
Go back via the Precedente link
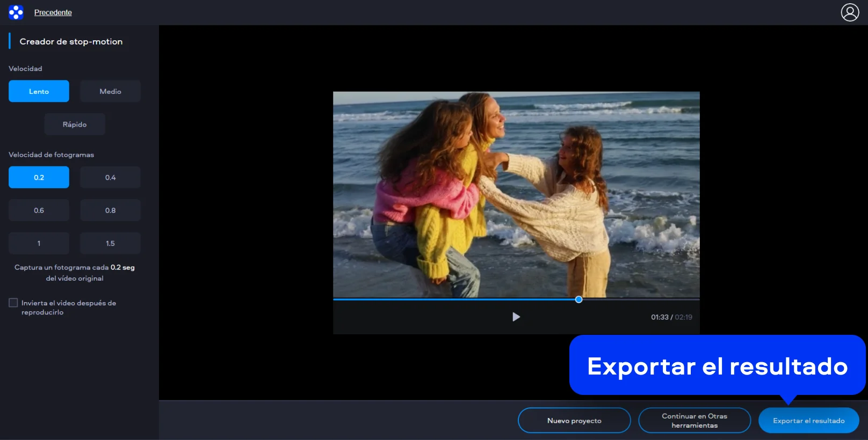pos(53,12)
